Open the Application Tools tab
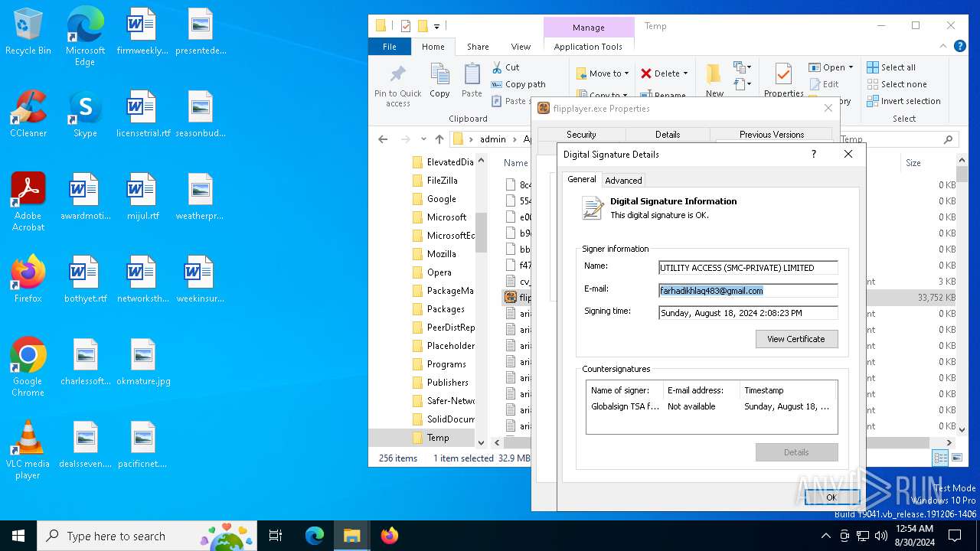This screenshot has height=551, width=980. coord(588,47)
